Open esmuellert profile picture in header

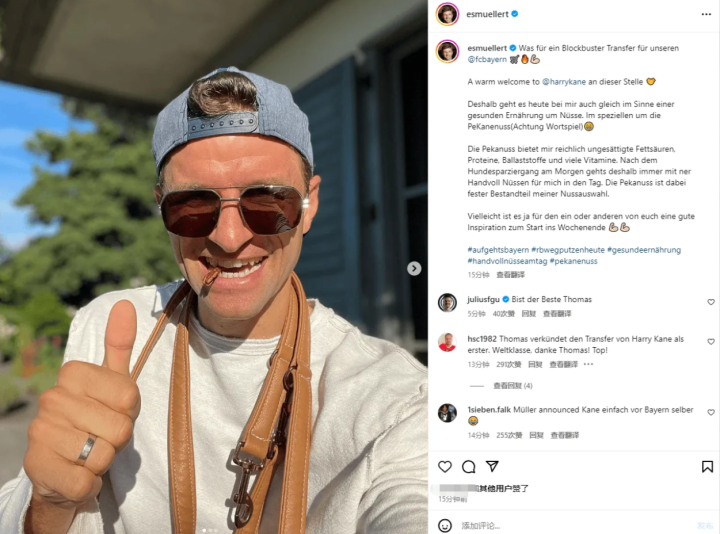(447, 14)
